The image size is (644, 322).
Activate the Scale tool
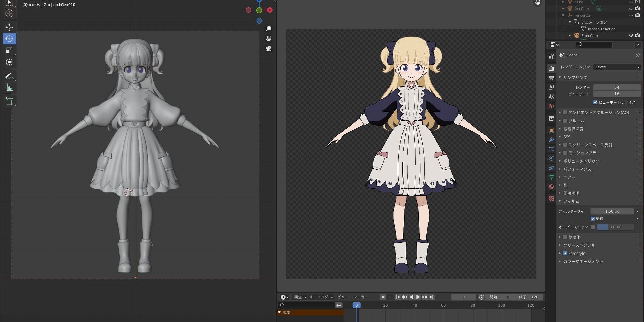coord(9,50)
